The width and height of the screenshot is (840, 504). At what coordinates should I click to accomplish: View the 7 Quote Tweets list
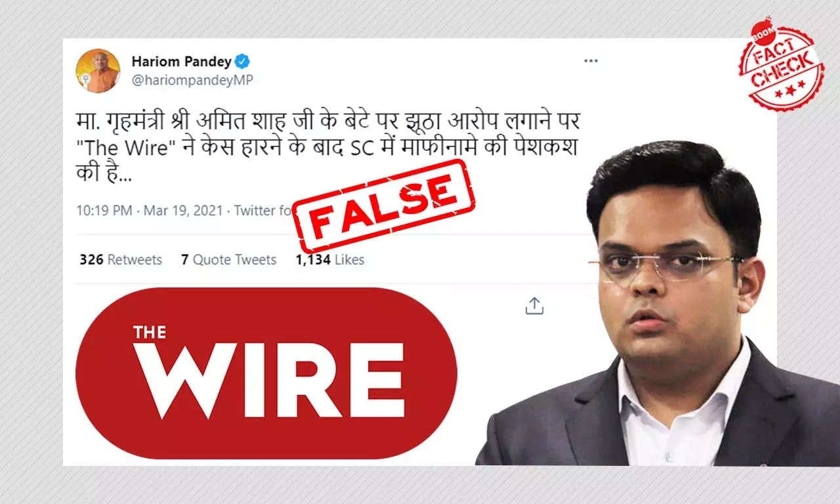pos(228,260)
